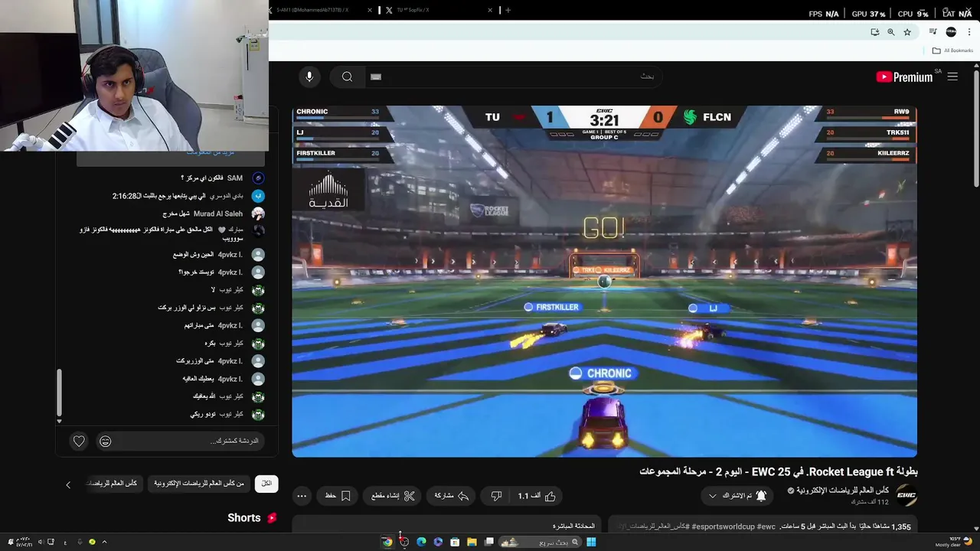The width and height of the screenshot is (980, 551).
Task: Click the chat panel scrollbar down arrow
Action: click(x=59, y=421)
